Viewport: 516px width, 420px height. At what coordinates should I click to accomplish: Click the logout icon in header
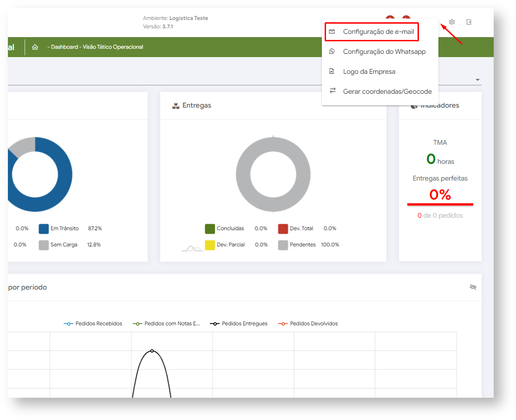469,22
